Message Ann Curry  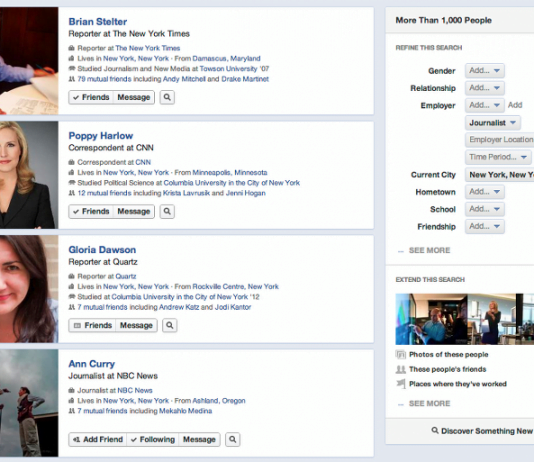click(199, 440)
